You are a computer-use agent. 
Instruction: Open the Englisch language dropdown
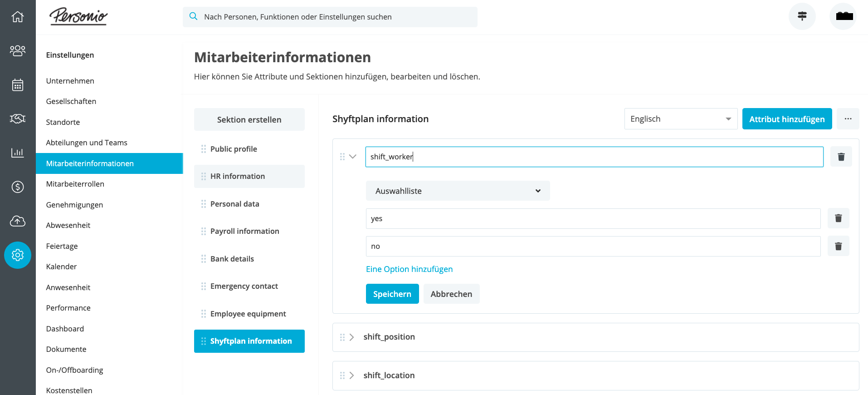[681, 119]
